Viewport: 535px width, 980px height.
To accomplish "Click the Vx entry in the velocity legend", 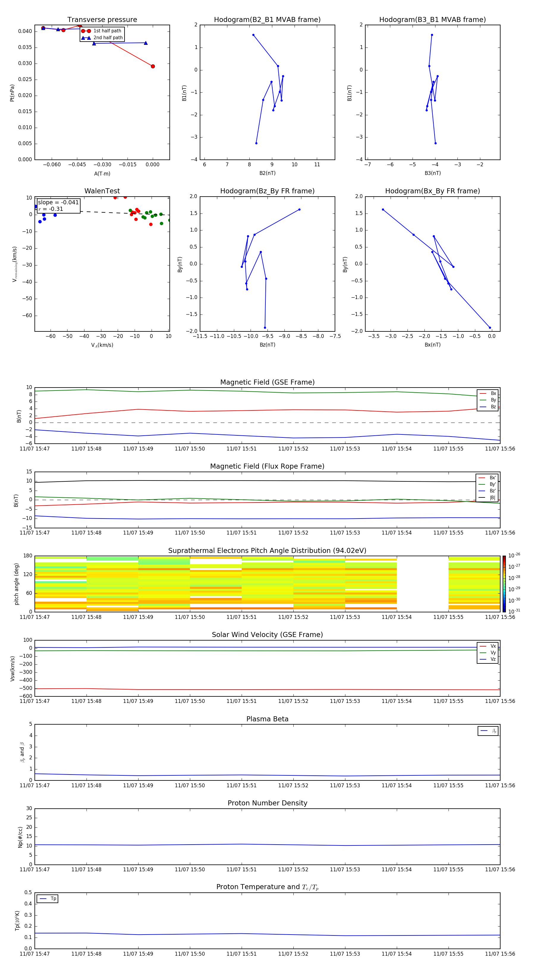I will [488, 646].
